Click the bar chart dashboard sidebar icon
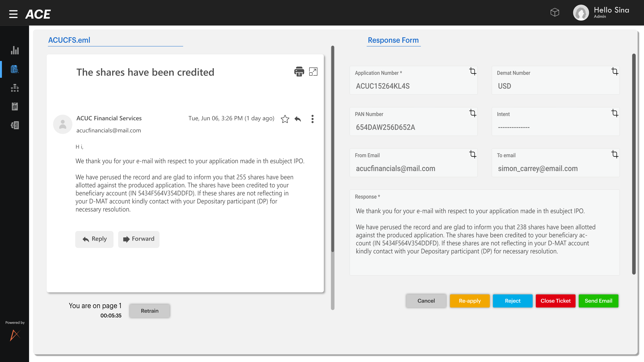644x362 pixels. (x=15, y=50)
